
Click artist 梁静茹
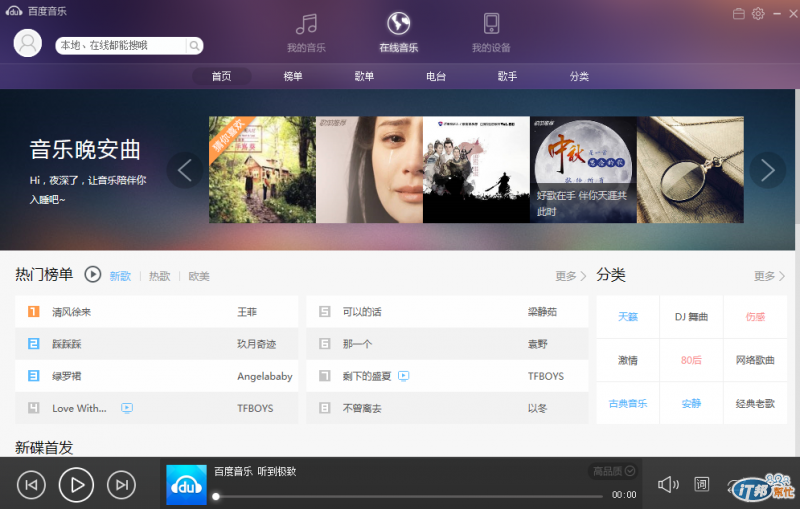pos(542,312)
